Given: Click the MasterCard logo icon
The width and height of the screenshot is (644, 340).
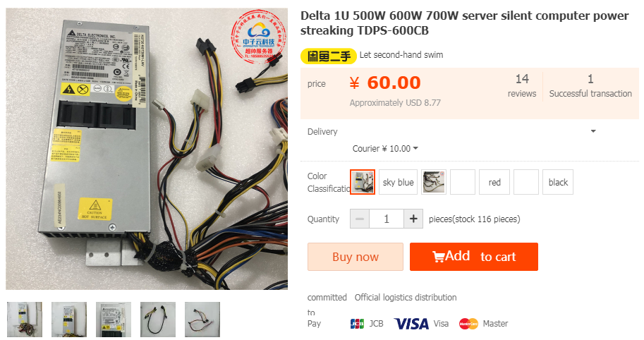Looking at the screenshot, I should (x=468, y=324).
